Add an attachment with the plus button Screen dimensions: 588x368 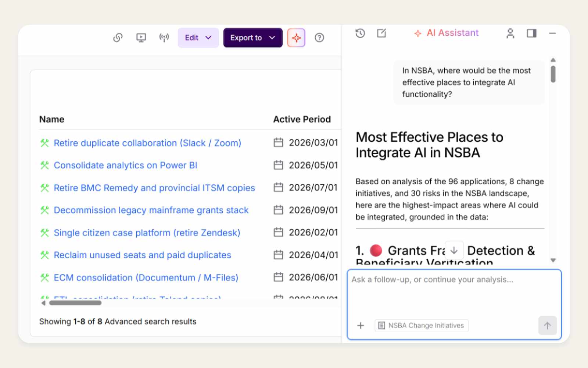pos(361,325)
